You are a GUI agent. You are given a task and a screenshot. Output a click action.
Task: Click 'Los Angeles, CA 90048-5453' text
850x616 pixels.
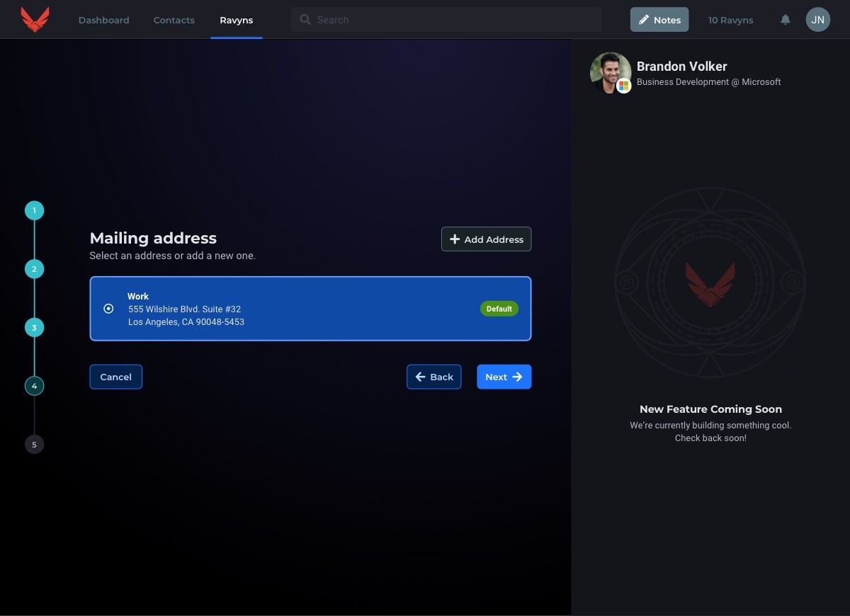(186, 322)
